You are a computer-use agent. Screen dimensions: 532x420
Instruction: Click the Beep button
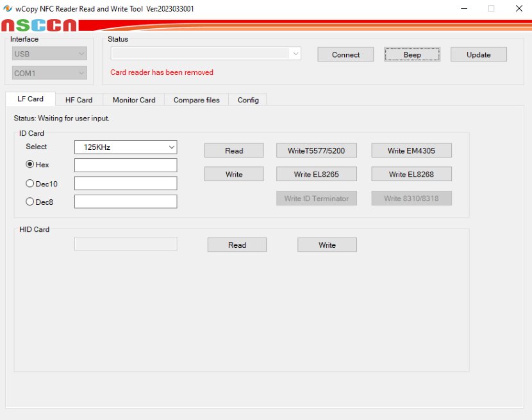point(412,54)
